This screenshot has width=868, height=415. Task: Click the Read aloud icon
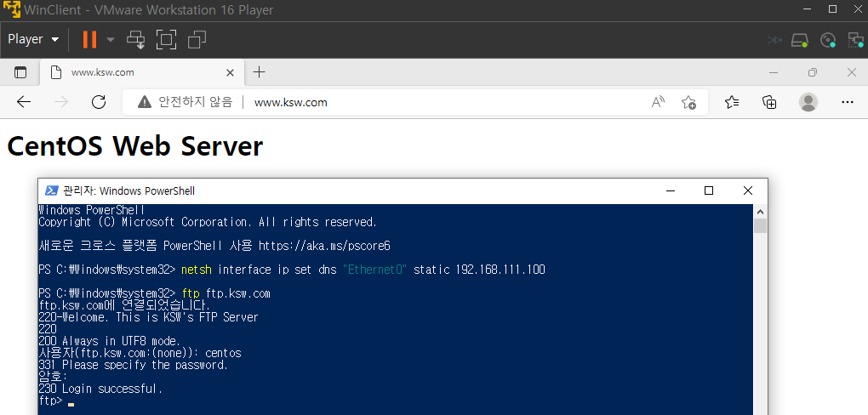[658, 102]
